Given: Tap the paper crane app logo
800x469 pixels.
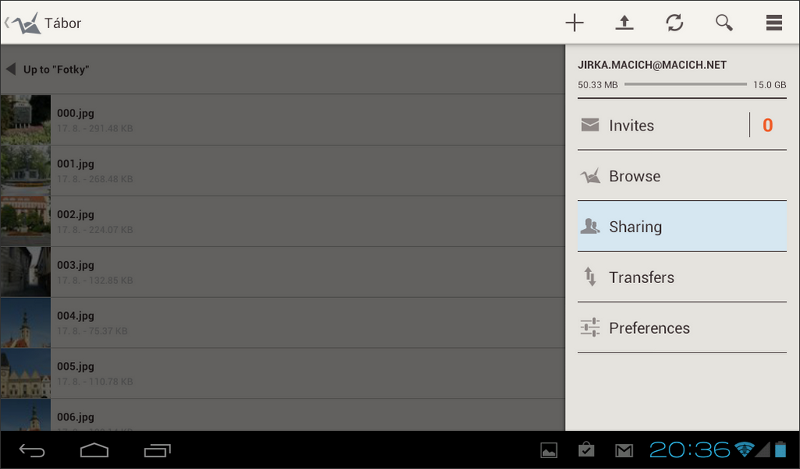Looking at the screenshot, I should click(27, 23).
